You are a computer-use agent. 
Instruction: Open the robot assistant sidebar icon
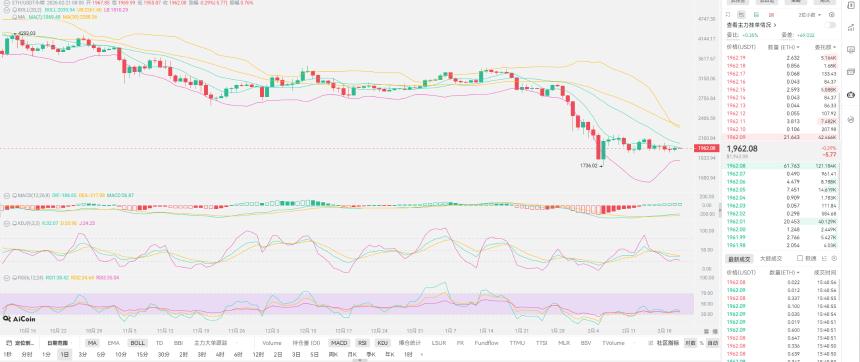(851, 94)
